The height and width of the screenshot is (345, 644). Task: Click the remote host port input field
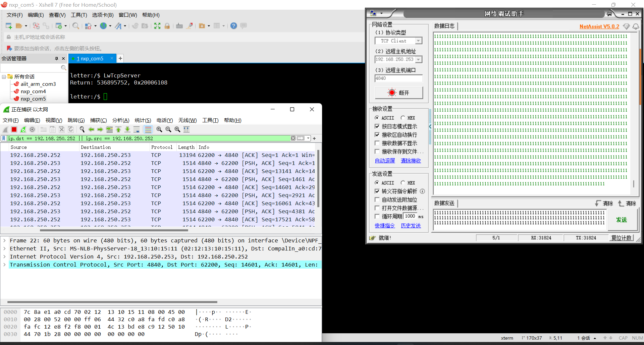pos(398,78)
